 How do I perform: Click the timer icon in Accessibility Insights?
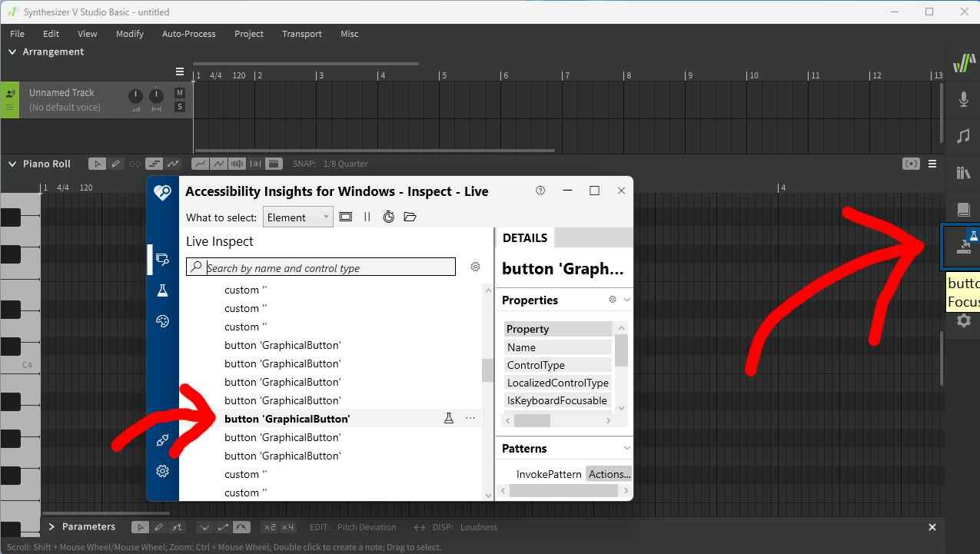click(388, 217)
